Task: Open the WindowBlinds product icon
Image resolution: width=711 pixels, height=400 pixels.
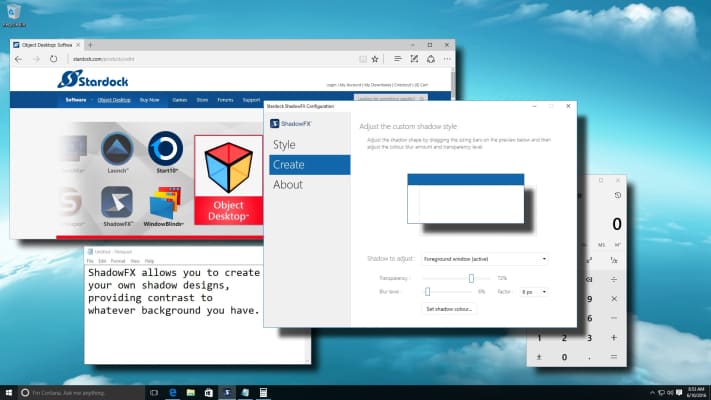Action: pos(165,205)
